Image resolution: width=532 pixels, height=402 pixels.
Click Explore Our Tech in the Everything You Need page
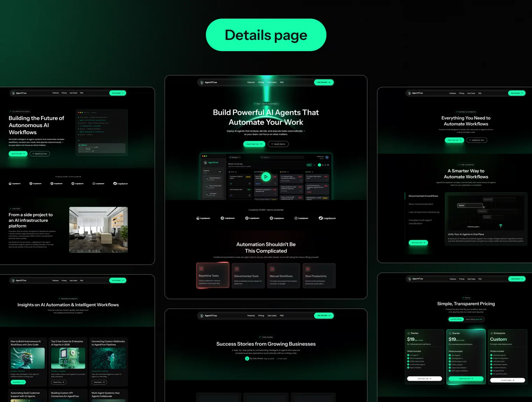click(x=477, y=140)
